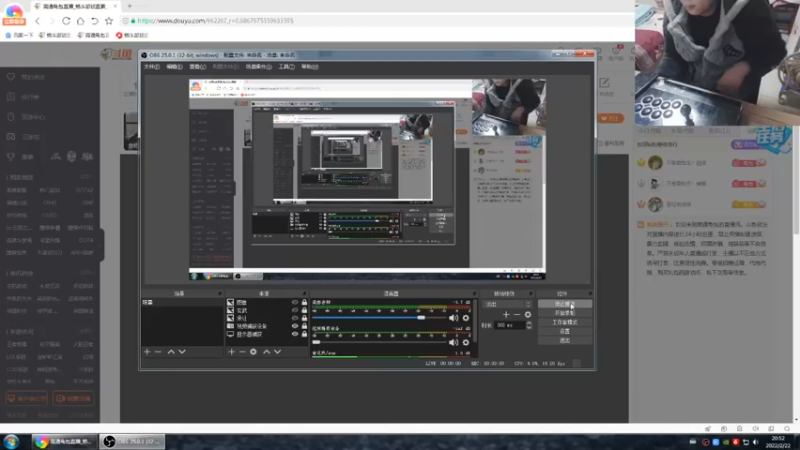800x450 pixels.
Task: Pop out the 控件 dock panel
Action: (590, 294)
